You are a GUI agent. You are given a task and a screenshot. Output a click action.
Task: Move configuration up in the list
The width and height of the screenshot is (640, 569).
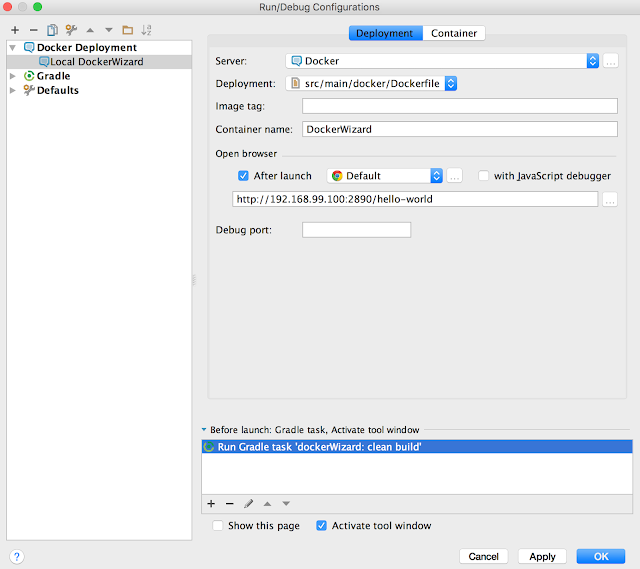click(x=90, y=30)
